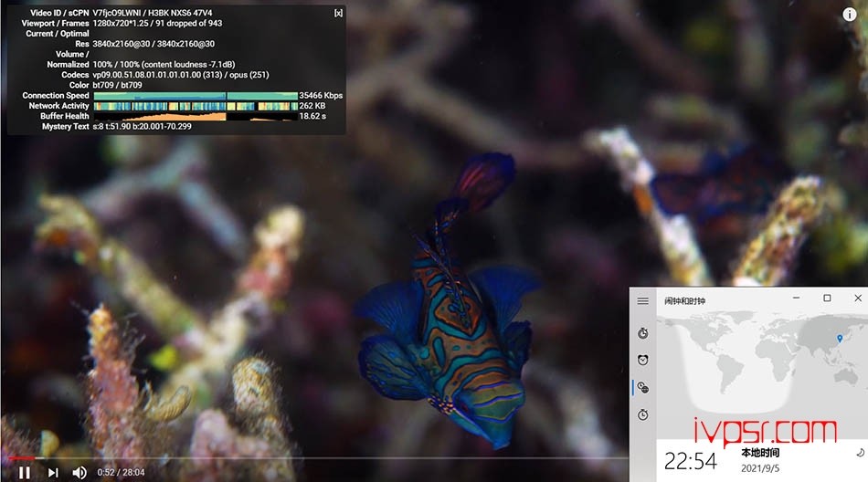Click the blue location pin on the map
The width and height of the screenshot is (868, 482).
pos(840,338)
